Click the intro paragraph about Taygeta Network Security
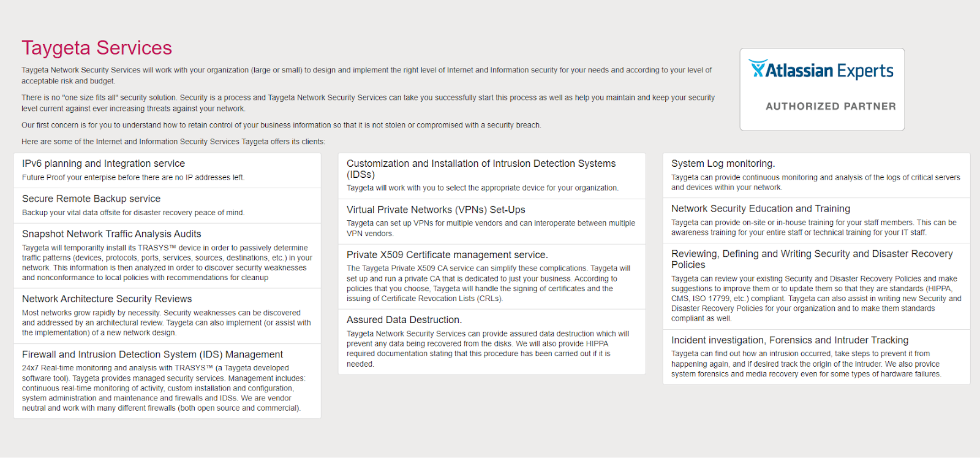Image resolution: width=980 pixels, height=458 pixels. (x=366, y=75)
